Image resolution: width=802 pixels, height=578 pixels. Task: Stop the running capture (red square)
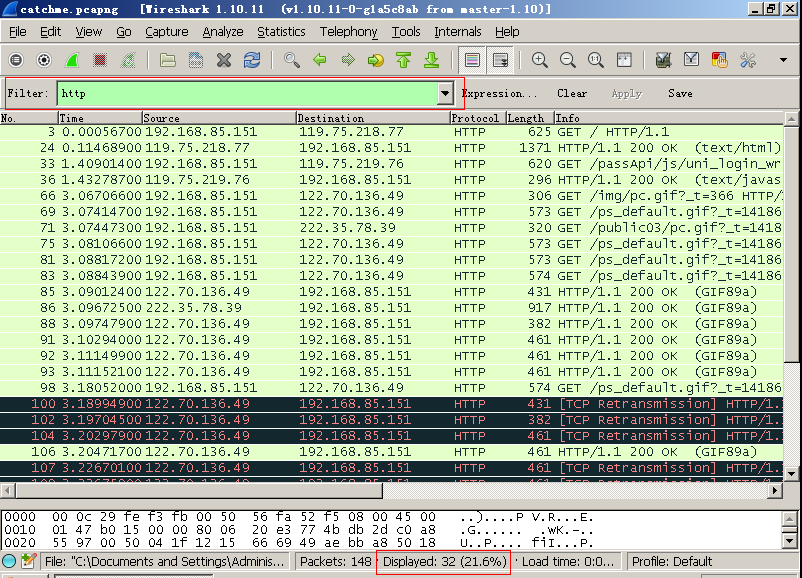(100, 60)
